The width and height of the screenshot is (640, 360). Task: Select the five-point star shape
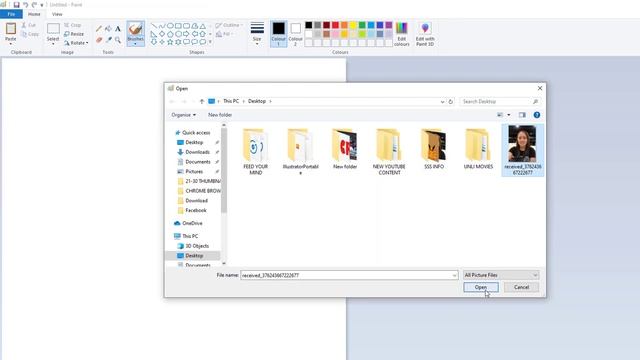coord(170,42)
